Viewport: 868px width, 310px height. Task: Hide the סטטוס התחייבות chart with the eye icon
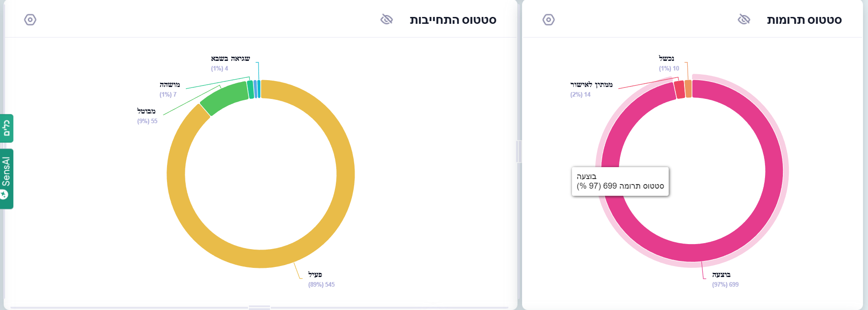pyautogui.click(x=387, y=20)
